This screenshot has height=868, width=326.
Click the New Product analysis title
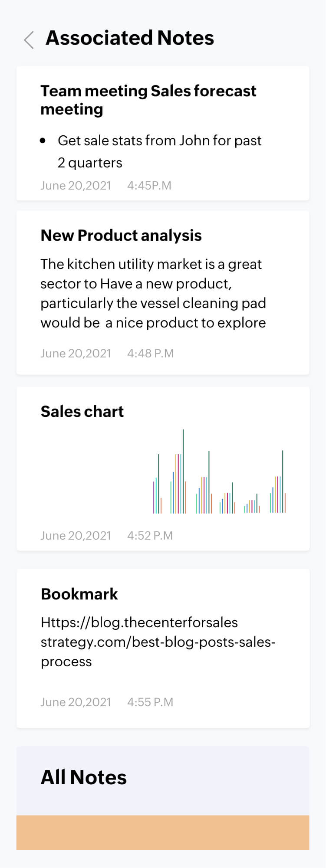[x=121, y=236]
